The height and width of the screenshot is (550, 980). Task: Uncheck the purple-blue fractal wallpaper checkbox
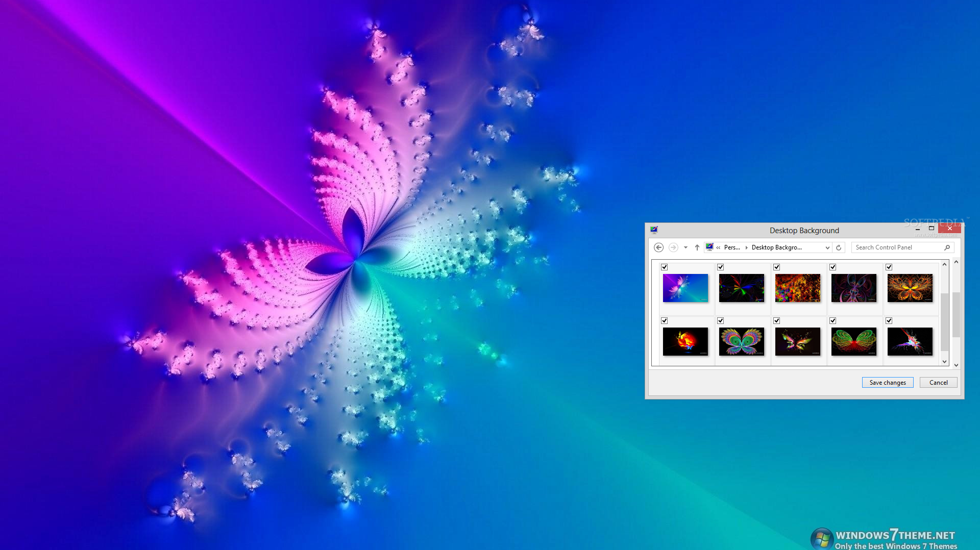tap(665, 267)
